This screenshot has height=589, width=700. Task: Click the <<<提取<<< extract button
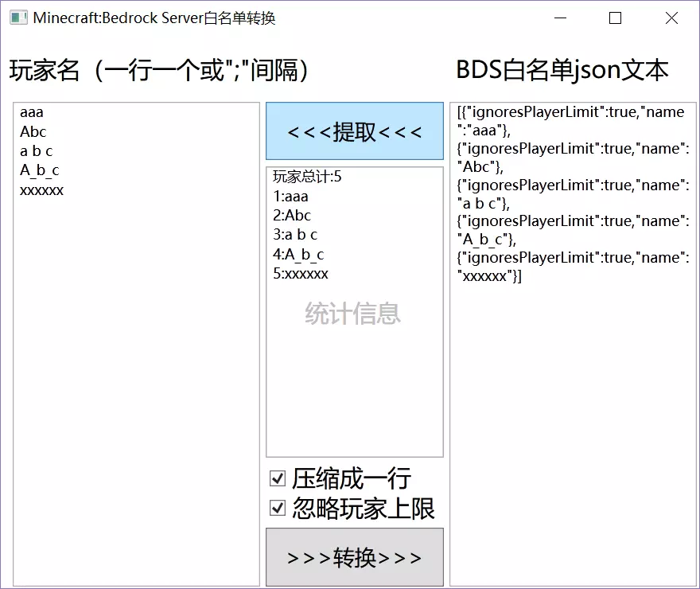[x=355, y=131]
